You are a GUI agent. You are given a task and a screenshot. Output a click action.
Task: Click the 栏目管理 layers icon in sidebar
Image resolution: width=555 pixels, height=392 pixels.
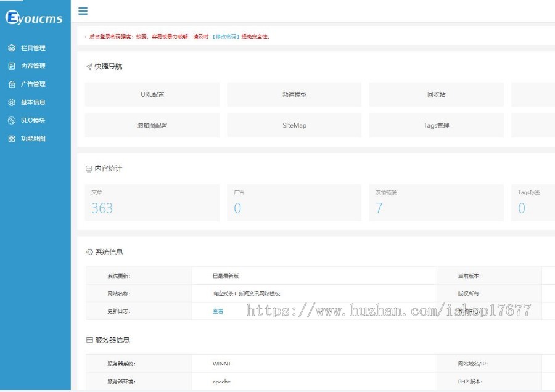click(x=12, y=47)
